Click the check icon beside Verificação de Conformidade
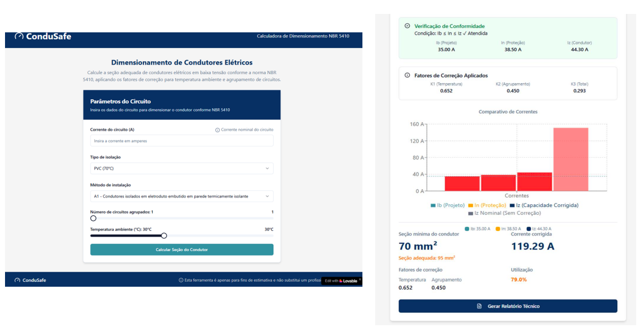The height and width of the screenshot is (328, 644). (407, 26)
